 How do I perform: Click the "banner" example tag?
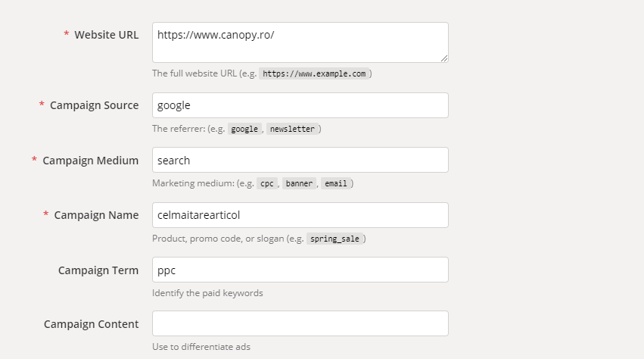pos(299,183)
